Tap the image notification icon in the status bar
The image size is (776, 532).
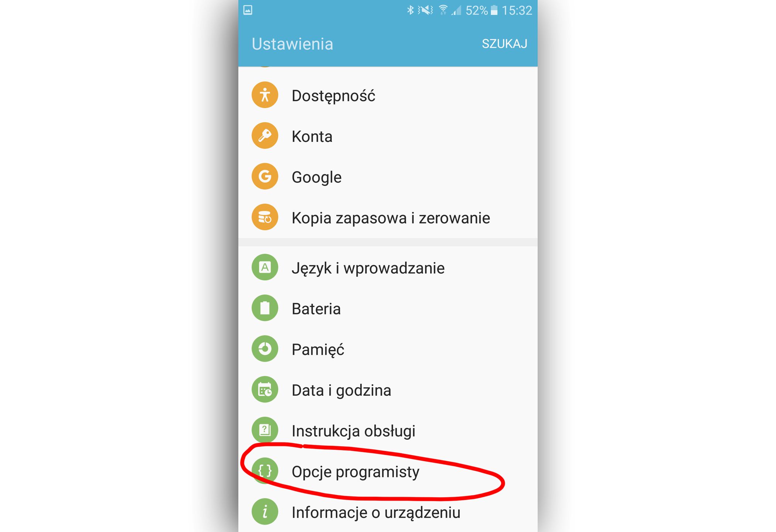point(248,10)
